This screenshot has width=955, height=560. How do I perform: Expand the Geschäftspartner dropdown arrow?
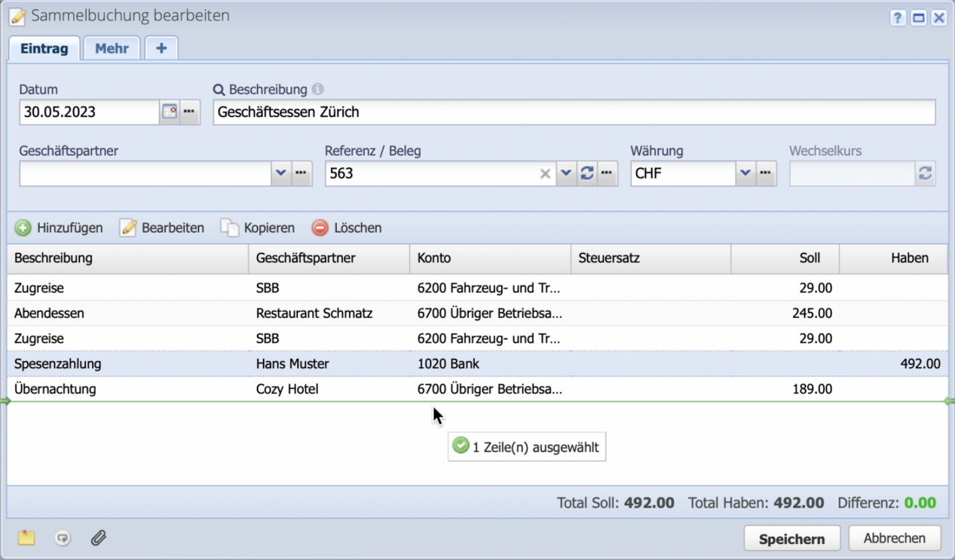[x=281, y=173]
